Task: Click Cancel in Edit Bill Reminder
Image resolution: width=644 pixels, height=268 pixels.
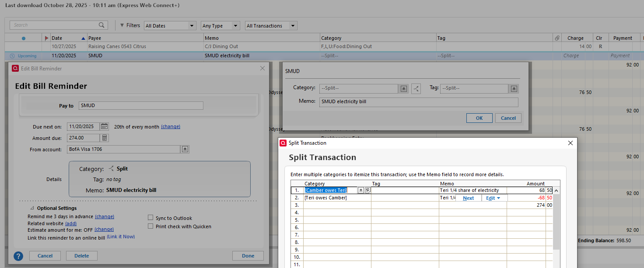Action: pyautogui.click(x=45, y=256)
